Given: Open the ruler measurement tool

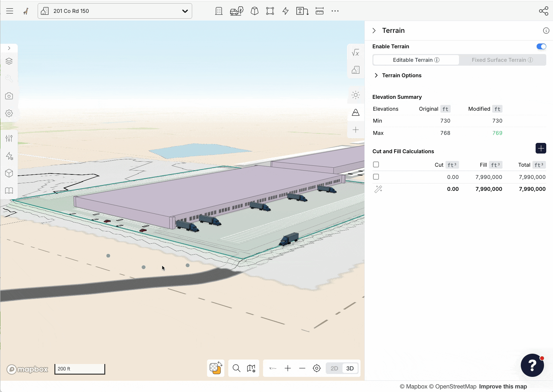Looking at the screenshot, I should pos(320,11).
